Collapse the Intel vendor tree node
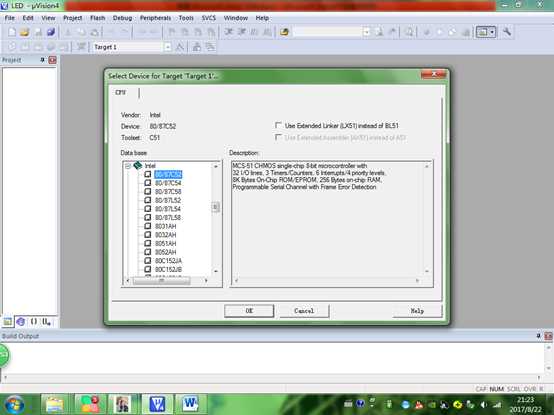Image resolution: width=554 pixels, height=415 pixels. 128,166
